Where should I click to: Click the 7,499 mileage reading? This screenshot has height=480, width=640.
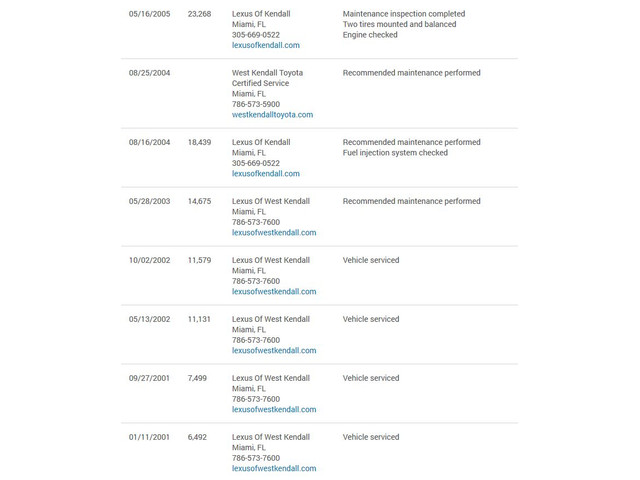pos(197,378)
